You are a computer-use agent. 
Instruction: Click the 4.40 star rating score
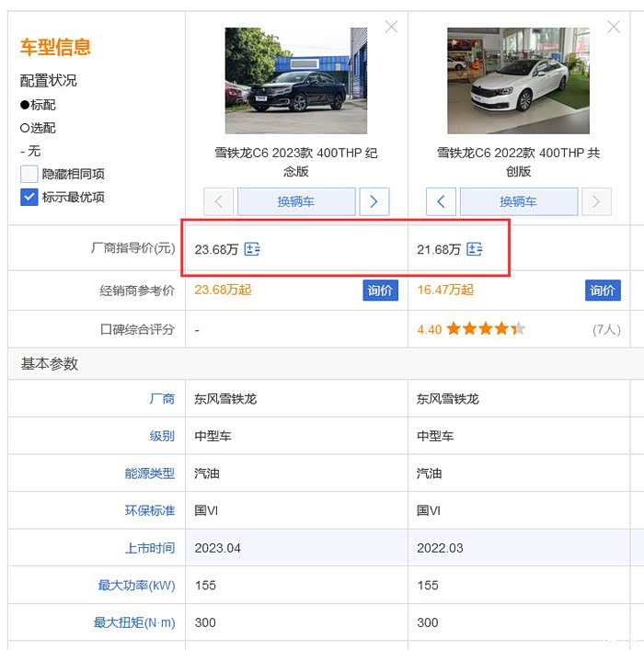pyautogui.click(x=429, y=329)
